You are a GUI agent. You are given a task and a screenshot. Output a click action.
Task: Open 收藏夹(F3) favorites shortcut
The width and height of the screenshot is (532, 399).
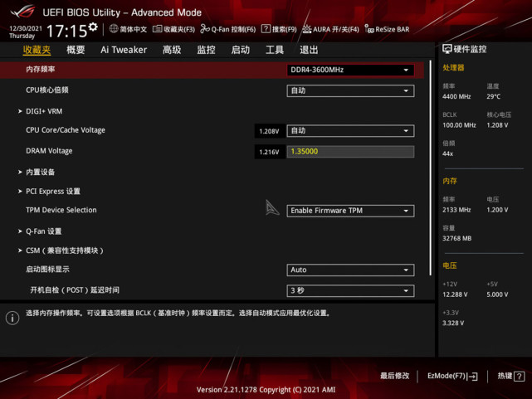173,30
